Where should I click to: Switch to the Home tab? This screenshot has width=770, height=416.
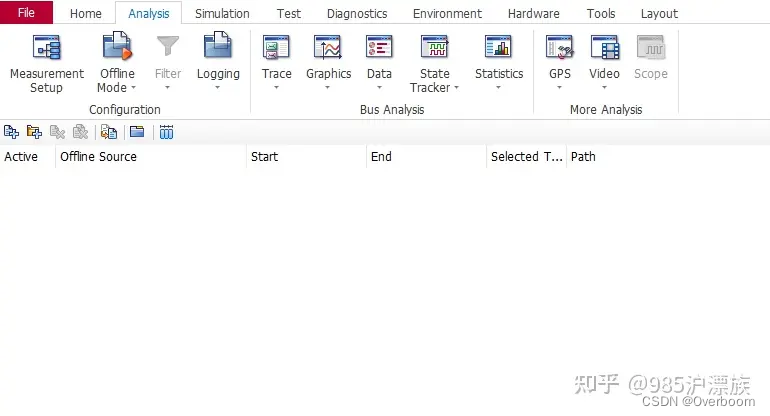point(85,13)
